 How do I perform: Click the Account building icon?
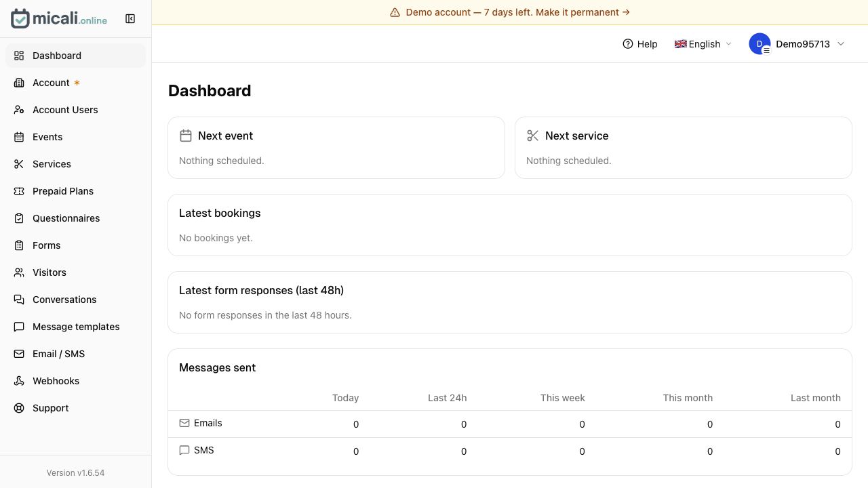19,83
